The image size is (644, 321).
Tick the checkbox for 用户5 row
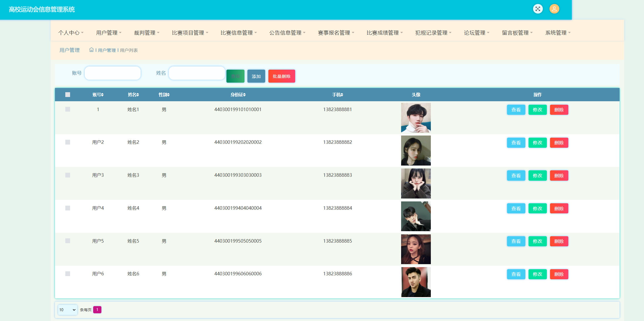tap(68, 241)
